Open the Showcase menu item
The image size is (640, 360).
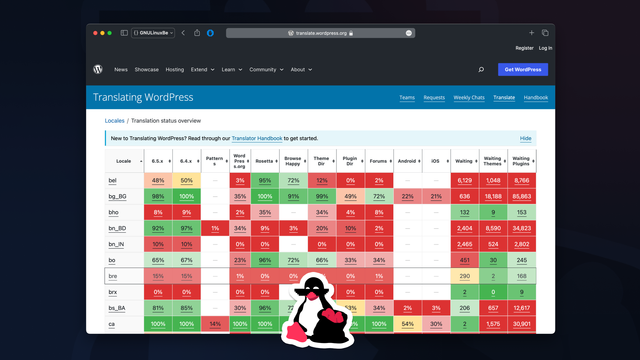pos(147,70)
